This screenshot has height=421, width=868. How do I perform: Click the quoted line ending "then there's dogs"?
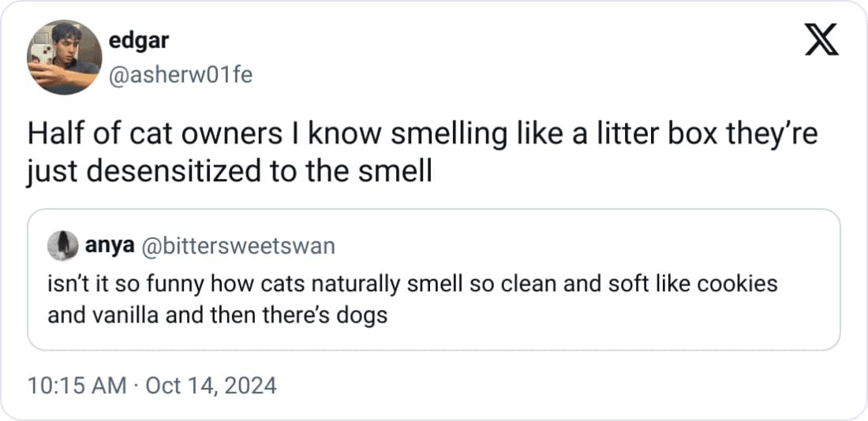pyautogui.click(x=217, y=315)
